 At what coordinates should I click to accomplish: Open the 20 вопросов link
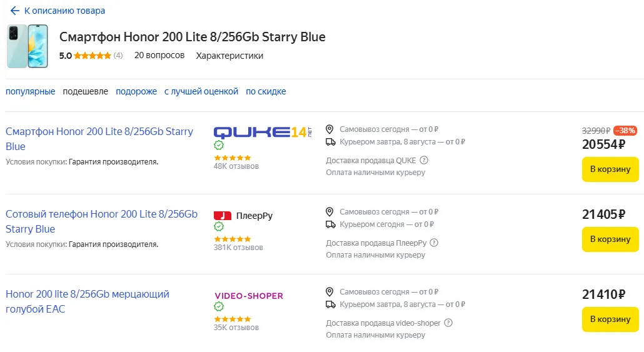[x=159, y=56]
